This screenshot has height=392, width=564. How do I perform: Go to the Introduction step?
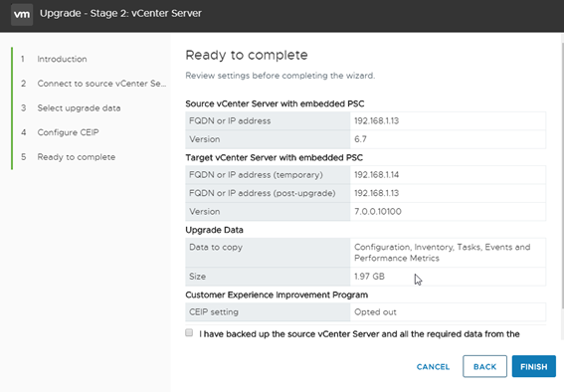(x=62, y=59)
